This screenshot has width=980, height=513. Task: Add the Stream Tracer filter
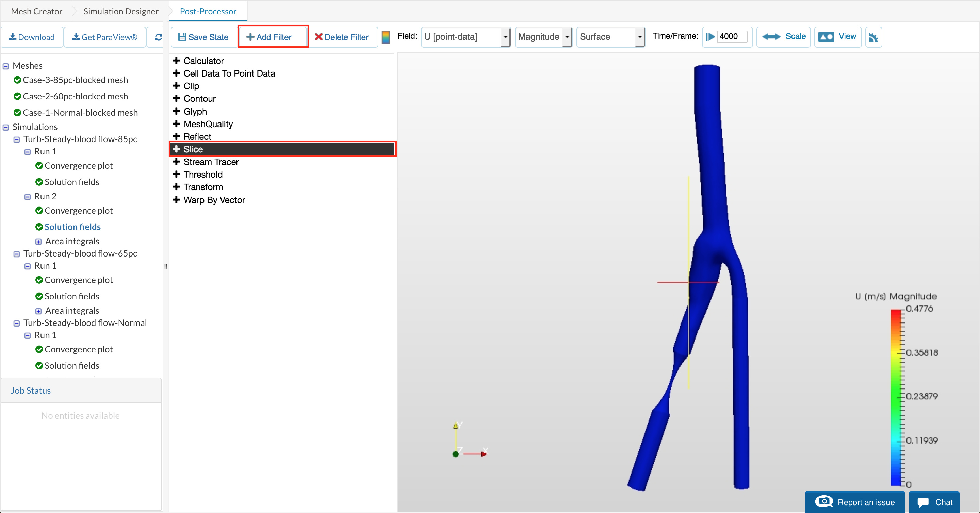211,162
